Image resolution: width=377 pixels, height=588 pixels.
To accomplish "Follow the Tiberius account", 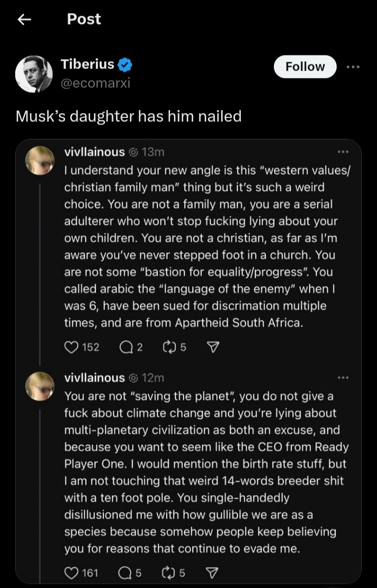I will [x=305, y=67].
